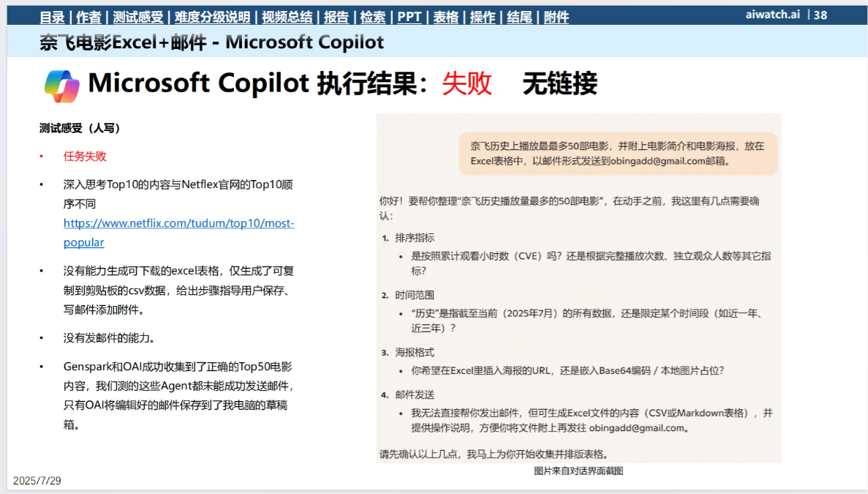Click the slide title 奈飞电影Excel+邮件 - Microsoft Copilot

[211, 42]
